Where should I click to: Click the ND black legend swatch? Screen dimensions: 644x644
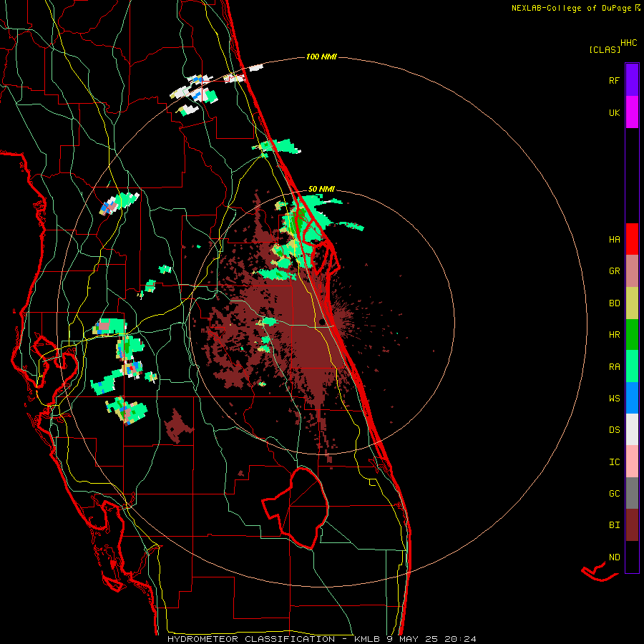(632, 557)
